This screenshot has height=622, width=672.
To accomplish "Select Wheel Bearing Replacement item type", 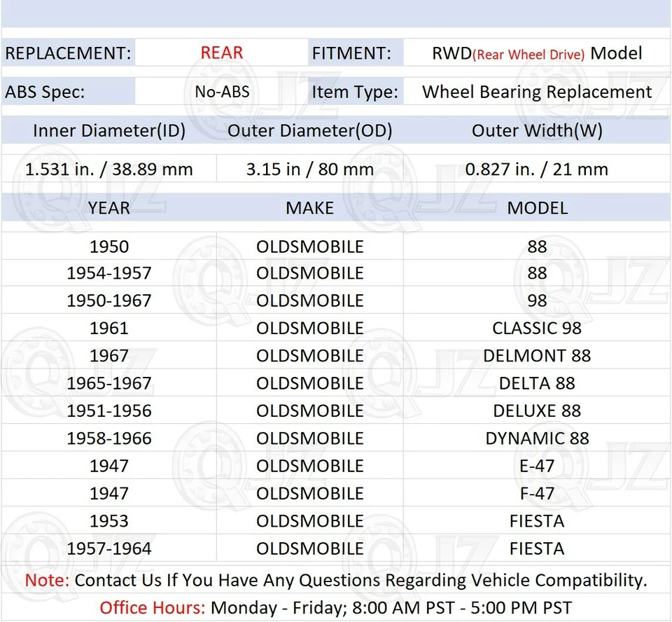I will tap(535, 91).
